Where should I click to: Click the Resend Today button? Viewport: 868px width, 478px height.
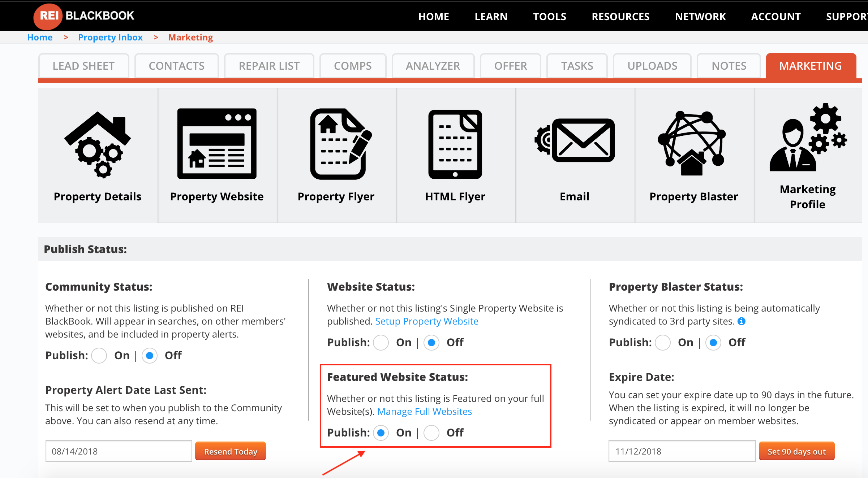coord(231,451)
